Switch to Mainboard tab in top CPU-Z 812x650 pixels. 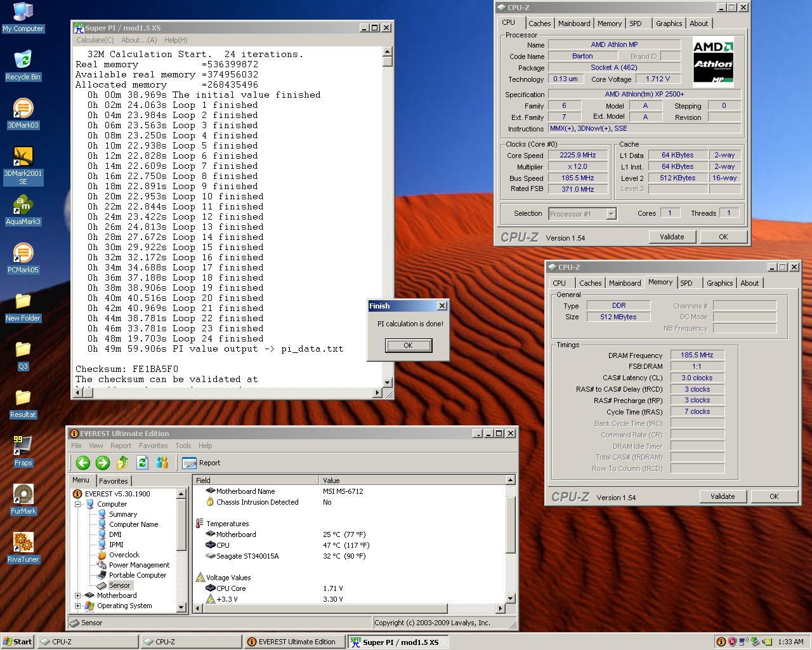(x=573, y=23)
